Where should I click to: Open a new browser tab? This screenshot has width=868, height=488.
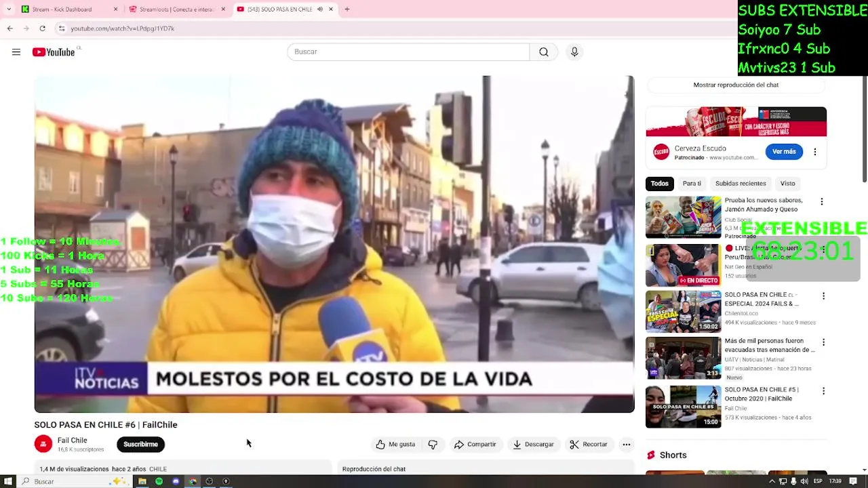click(x=347, y=9)
